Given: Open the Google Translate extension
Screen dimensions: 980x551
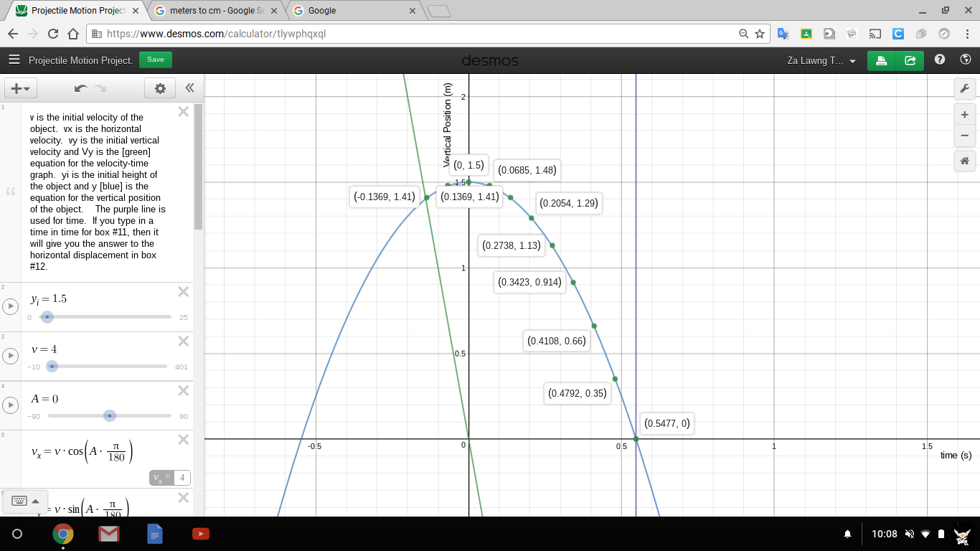Looking at the screenshot, I should [783, 34].
